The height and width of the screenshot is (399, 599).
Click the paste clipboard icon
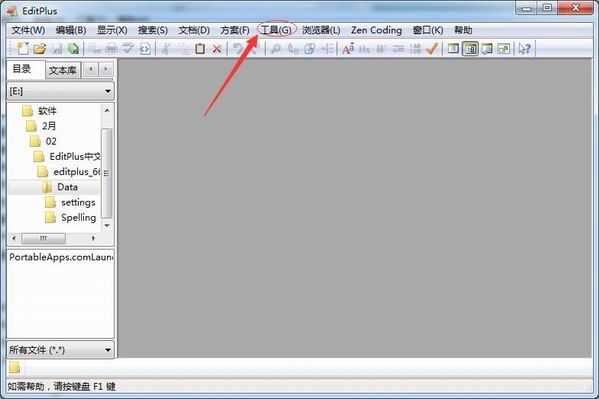[x=200, y=49]
